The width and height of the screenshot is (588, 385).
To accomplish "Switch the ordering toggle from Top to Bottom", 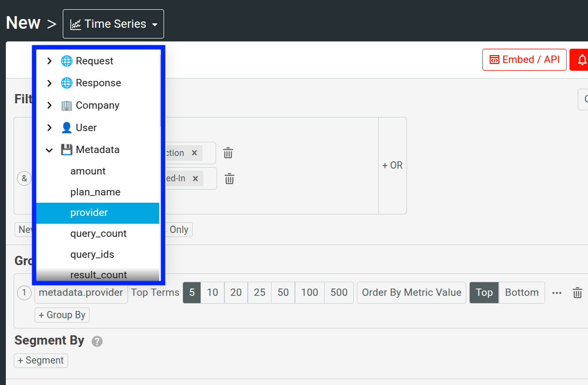I will (x=521, y=292).
